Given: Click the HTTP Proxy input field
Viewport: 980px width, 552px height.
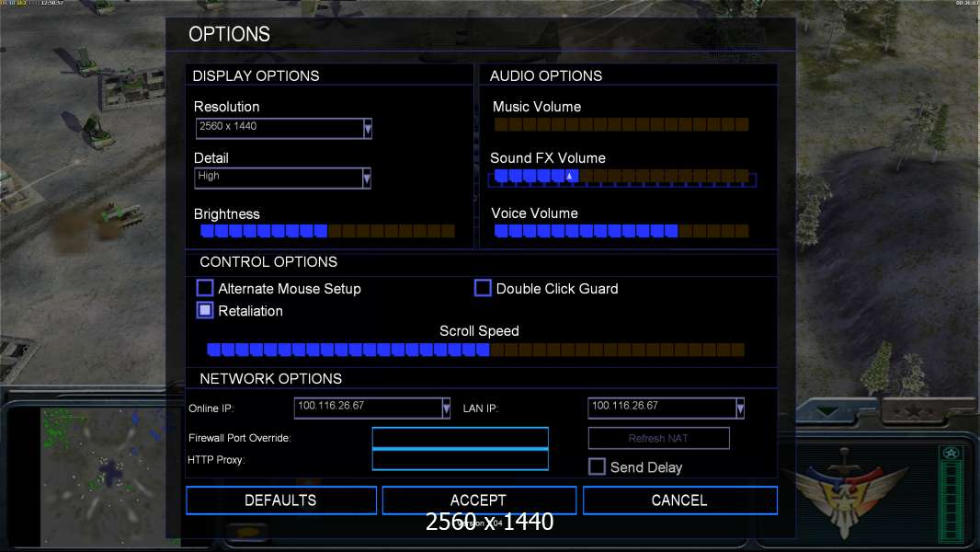Looking at the screenshot, I should 460,460.
